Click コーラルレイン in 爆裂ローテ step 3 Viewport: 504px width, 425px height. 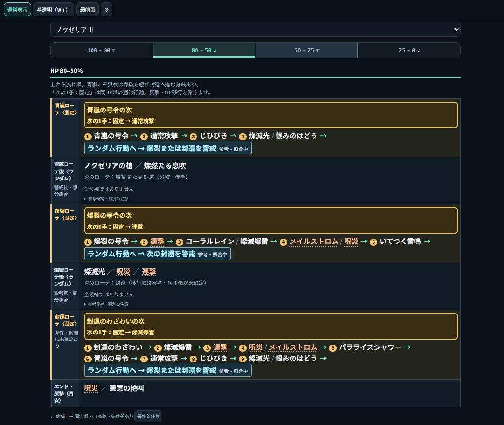click(x=210, y=242)
